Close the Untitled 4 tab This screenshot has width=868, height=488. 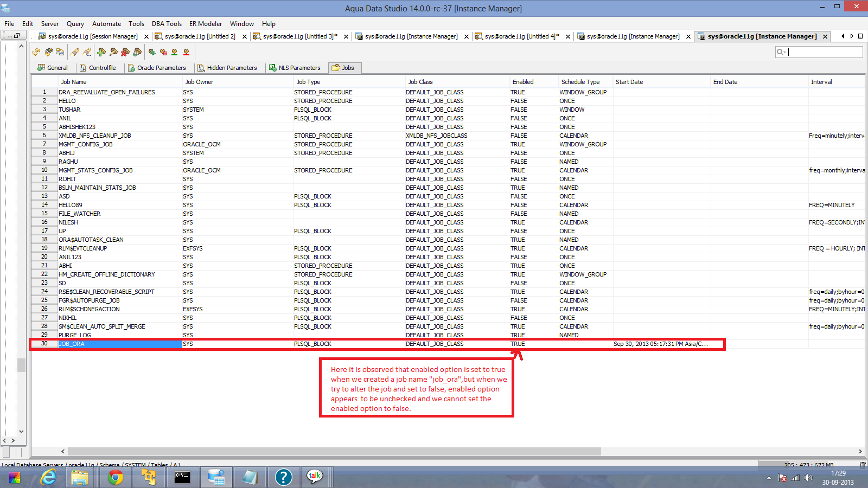click(x=568, y=37)
